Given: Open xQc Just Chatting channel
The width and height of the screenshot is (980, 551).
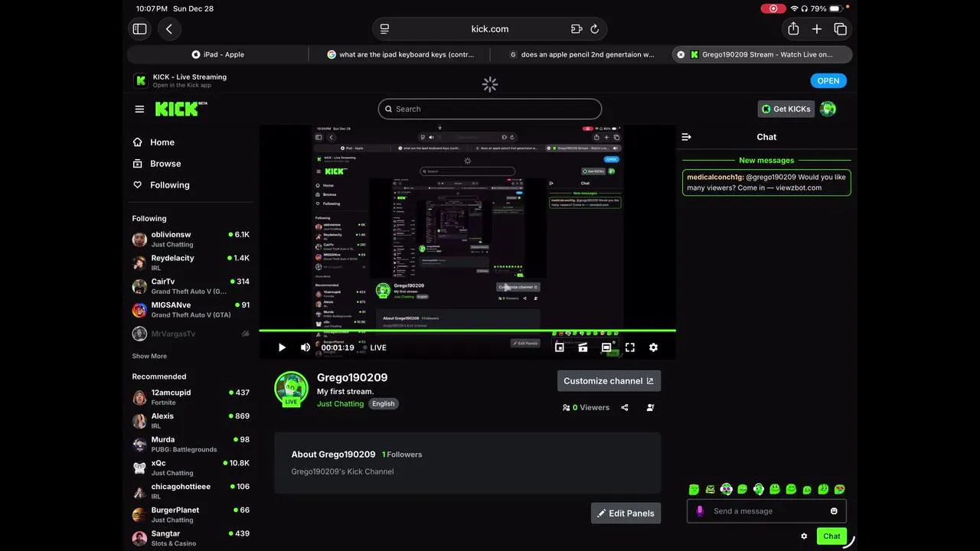Looking at the screenshot, I should [191, 468].
